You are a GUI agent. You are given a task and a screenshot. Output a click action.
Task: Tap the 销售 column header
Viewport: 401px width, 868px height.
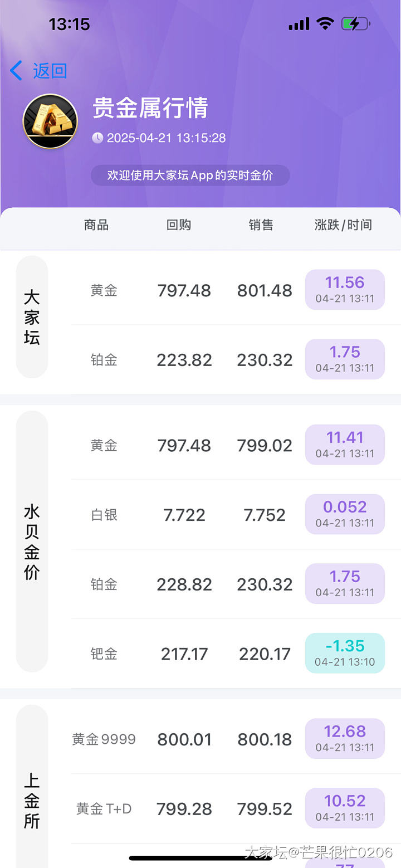pyautogui.click(x=261, y=225)
